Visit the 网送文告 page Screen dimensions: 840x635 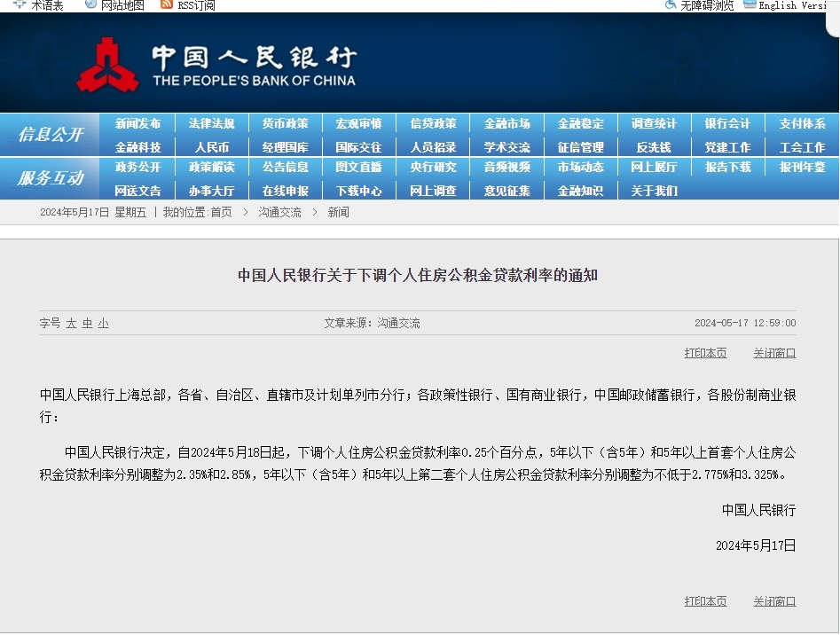tap(137, 191)
